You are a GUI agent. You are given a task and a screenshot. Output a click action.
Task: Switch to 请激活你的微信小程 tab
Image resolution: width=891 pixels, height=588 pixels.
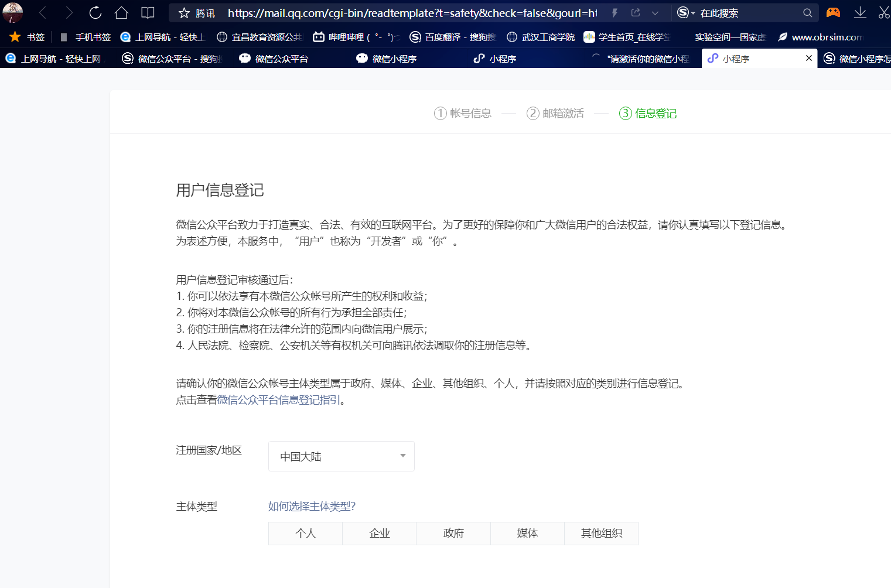644,59
